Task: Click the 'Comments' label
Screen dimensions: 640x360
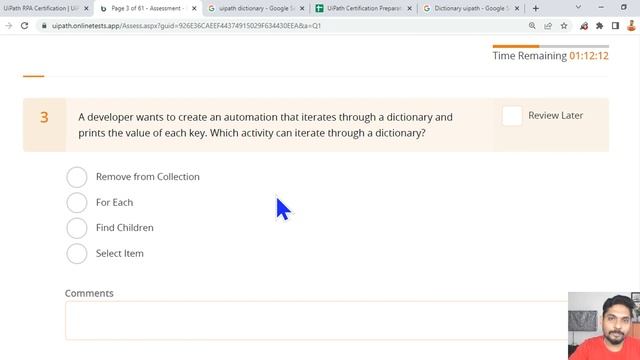Action: [x=89, y=293]
